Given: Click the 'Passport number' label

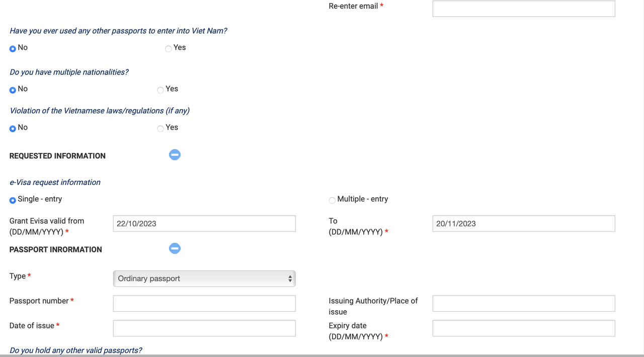Looking at the screenshot, I should tap(39, 301).
